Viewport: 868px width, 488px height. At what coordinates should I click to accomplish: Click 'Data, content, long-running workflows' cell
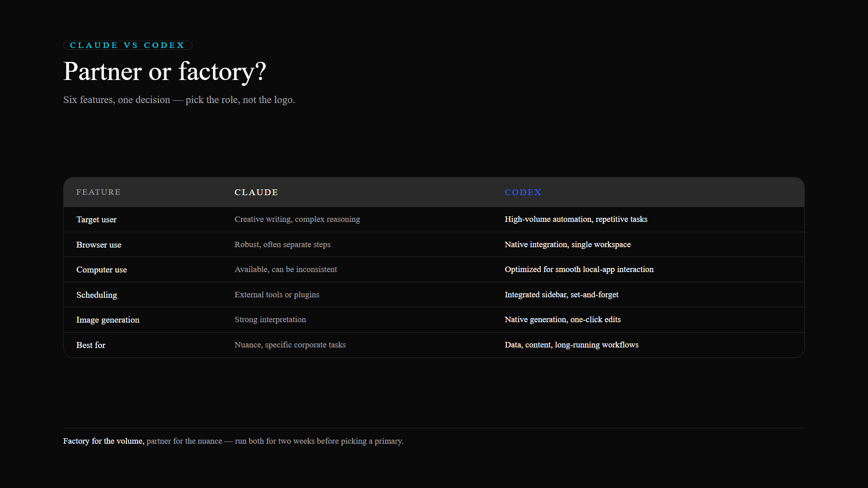[572, 345]
